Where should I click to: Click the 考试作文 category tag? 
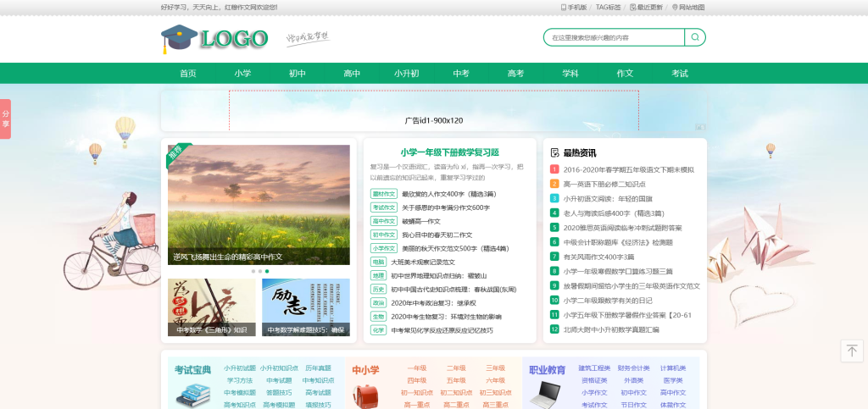384,207
